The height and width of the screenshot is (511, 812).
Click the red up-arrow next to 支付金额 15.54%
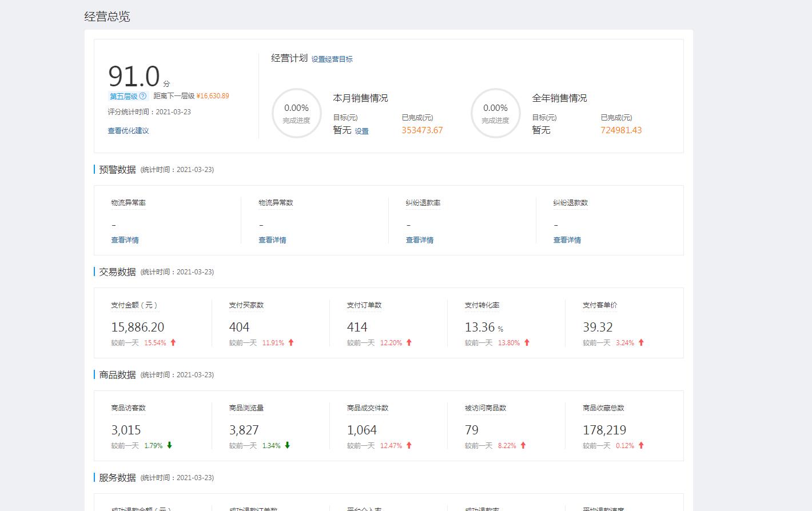pos(173,342)
